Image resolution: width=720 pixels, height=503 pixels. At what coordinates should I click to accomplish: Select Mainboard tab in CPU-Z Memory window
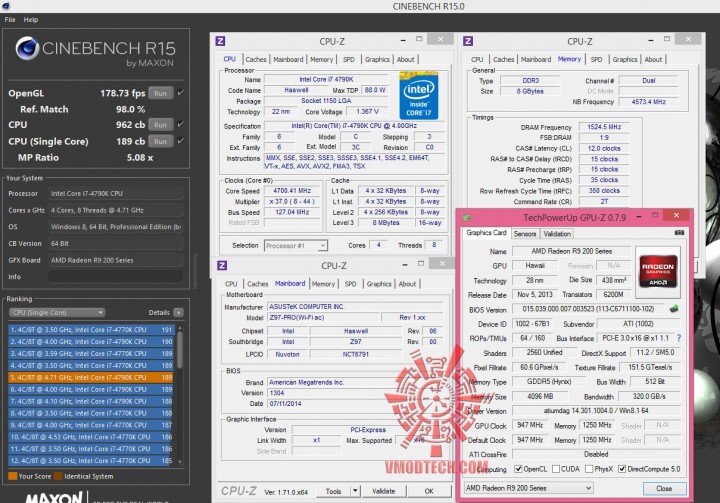pyautogui.click(x=536, y=59)
